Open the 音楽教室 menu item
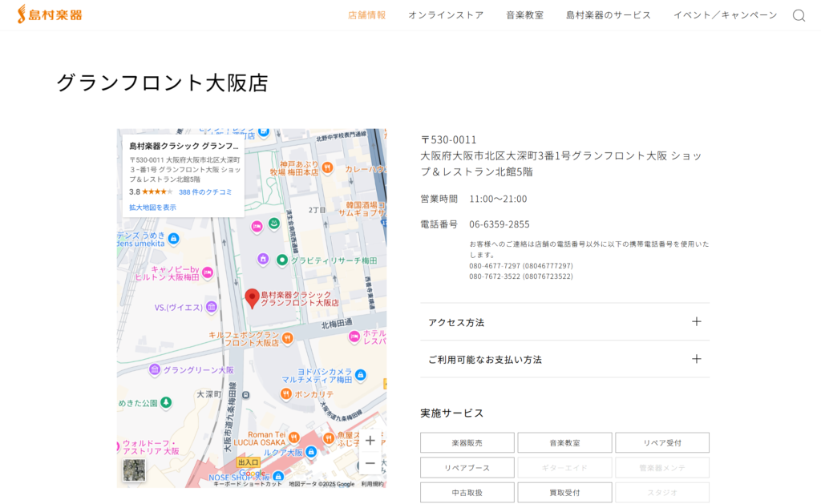821x504 pixels. click(x=524, y=15)
